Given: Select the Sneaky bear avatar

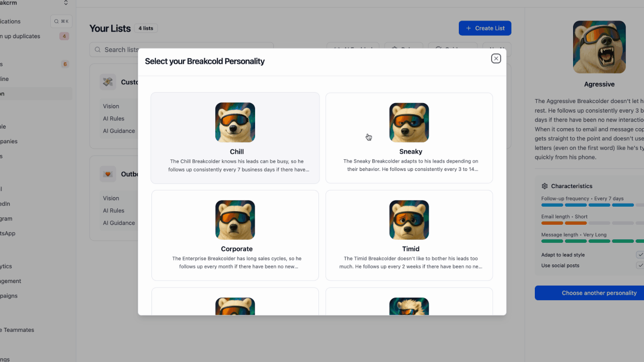Looking at the screenshot, I should tap(409, 123).
